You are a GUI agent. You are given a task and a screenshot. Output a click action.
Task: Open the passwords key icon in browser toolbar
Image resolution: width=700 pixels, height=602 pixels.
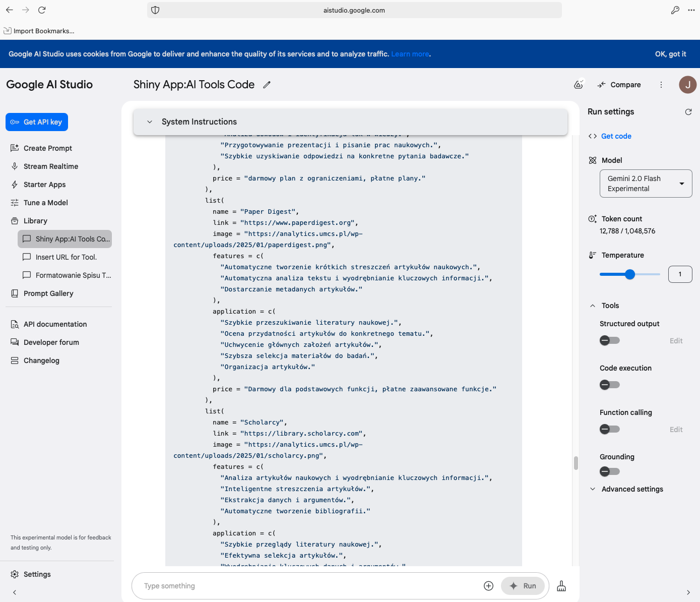(x=675, y=10)
